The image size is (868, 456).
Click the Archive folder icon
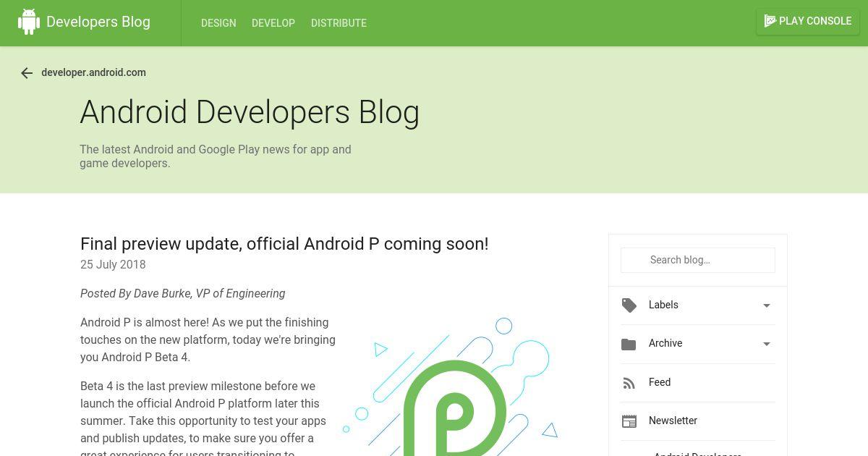[629, 344]
